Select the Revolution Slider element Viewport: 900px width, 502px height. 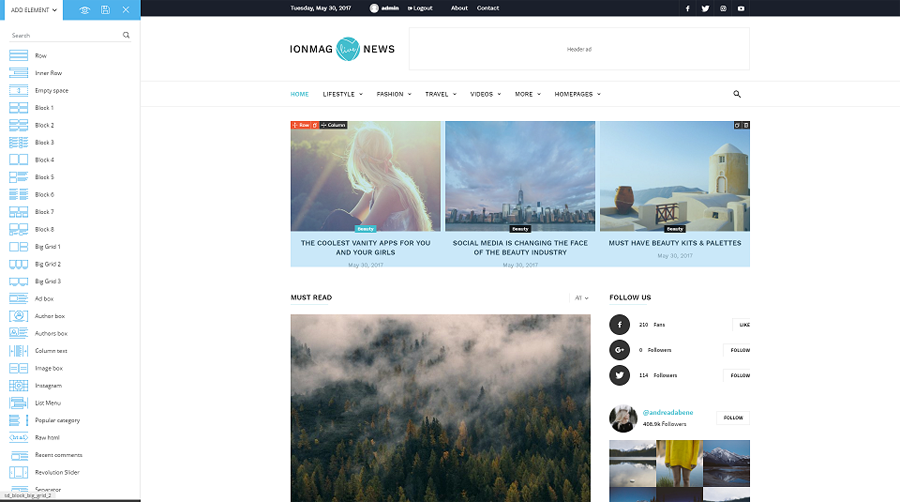coord(19,472)
